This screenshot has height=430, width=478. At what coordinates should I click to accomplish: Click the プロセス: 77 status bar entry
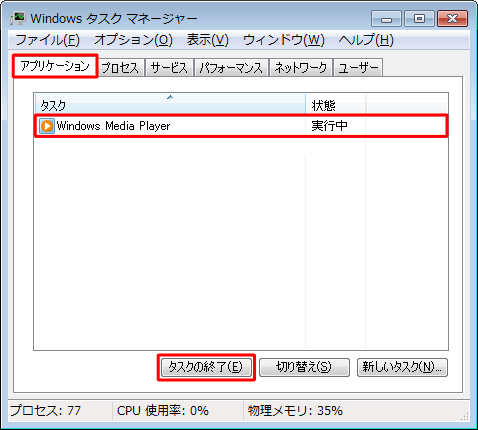click(46, 411)
